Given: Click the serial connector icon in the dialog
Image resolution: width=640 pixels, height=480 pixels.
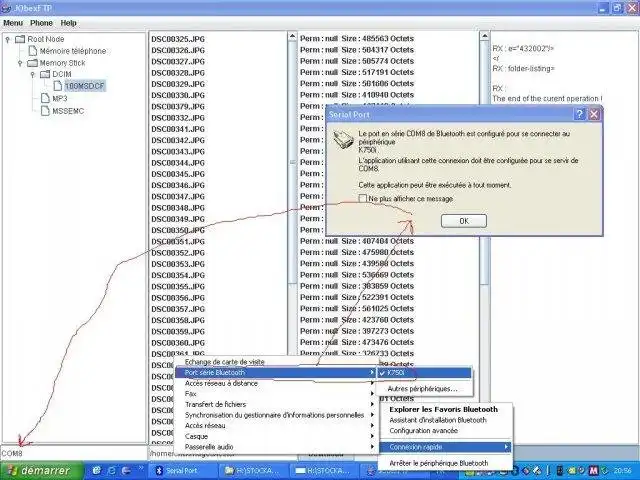Looking at the screenshot, I should [343, 140].
